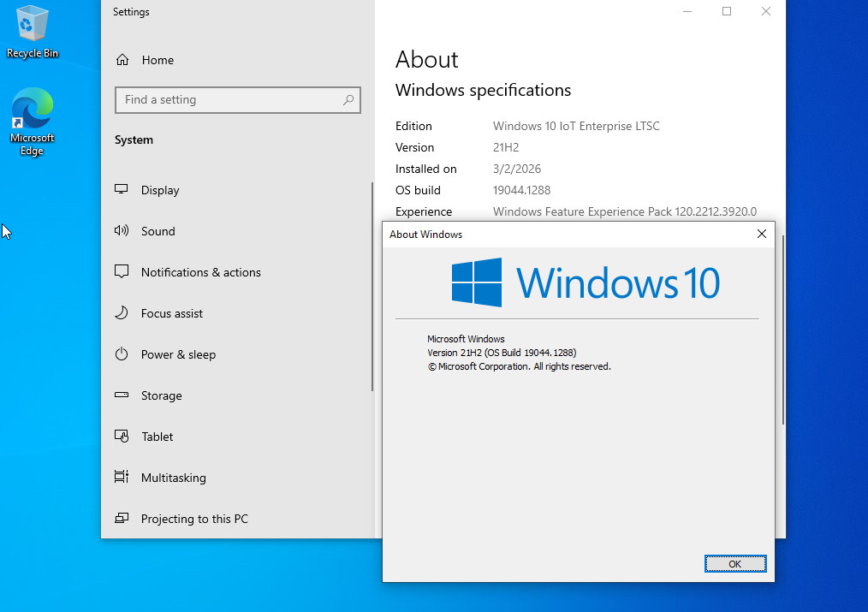
Task: Click the System section heading
Action: (x=134, y=140)
